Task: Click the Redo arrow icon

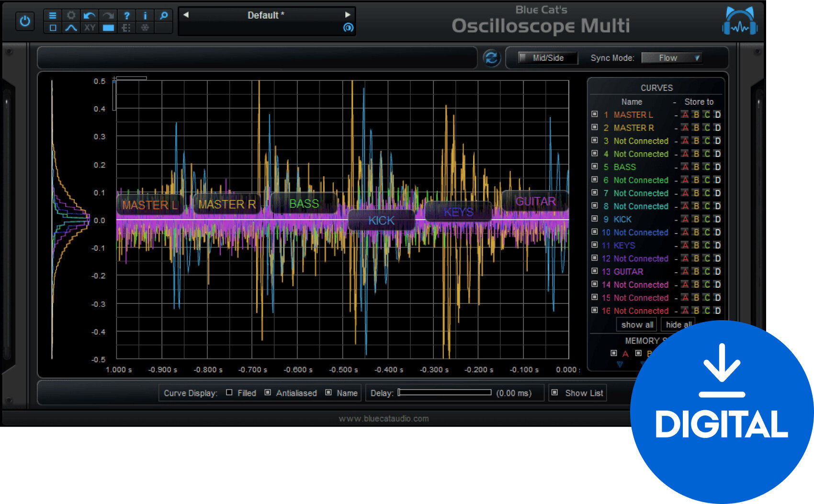Action: coord(108,15)
